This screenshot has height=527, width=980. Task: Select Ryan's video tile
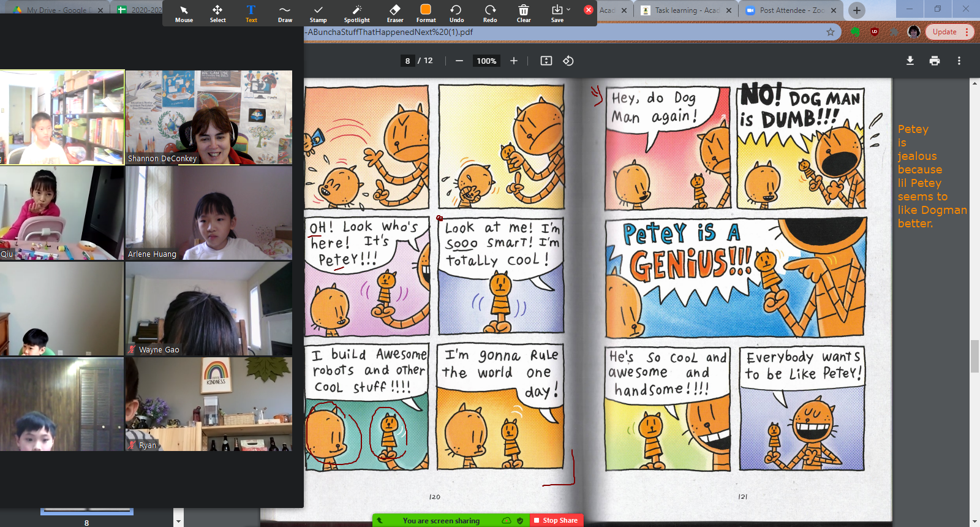coord(209,404)
